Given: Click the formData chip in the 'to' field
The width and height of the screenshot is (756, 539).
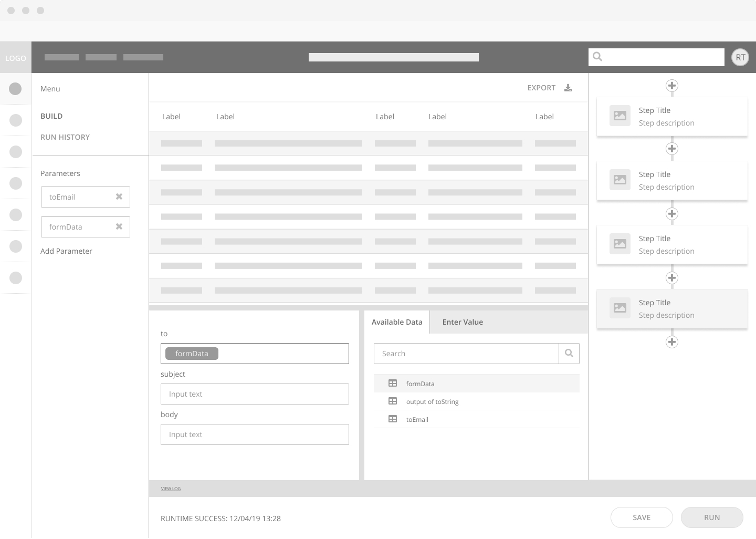Looking at the screenshot, I should (192, 354).
